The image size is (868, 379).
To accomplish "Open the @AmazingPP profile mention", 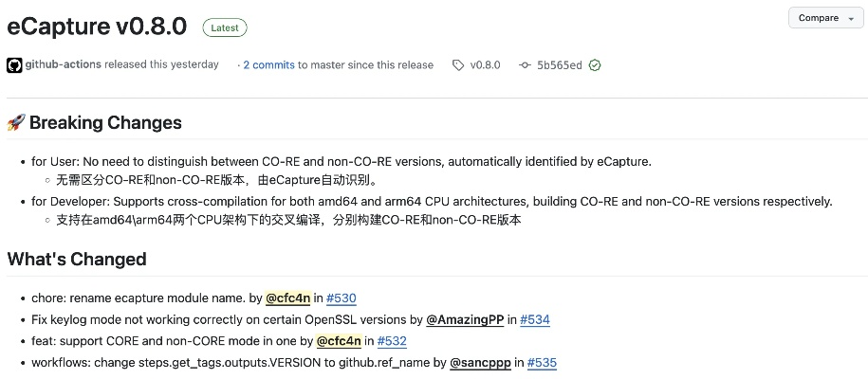I will point(464,320).
